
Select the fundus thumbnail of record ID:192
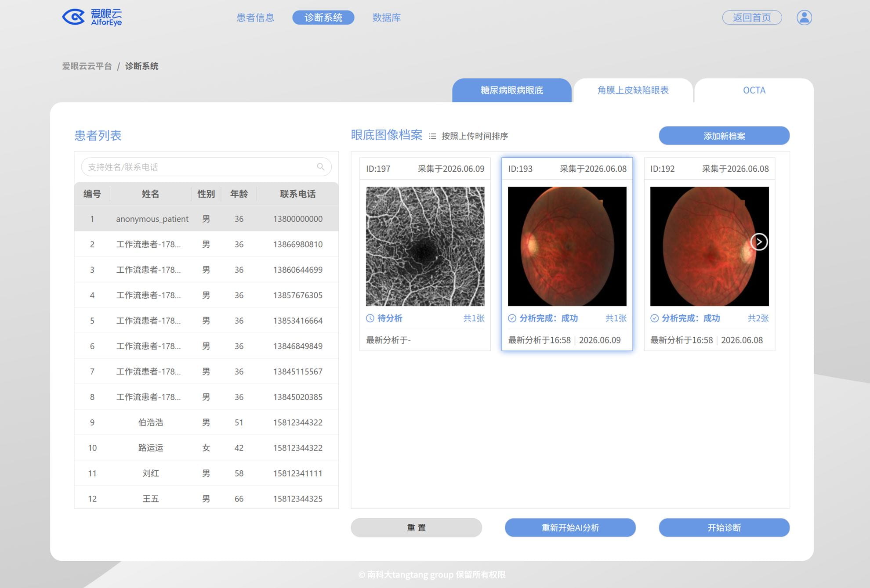[710, 246]
